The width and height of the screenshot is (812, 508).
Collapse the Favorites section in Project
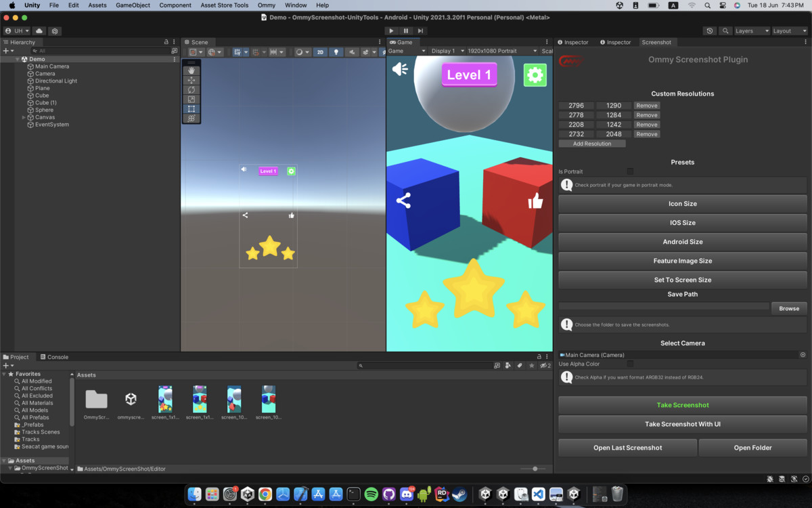[4, 374]
